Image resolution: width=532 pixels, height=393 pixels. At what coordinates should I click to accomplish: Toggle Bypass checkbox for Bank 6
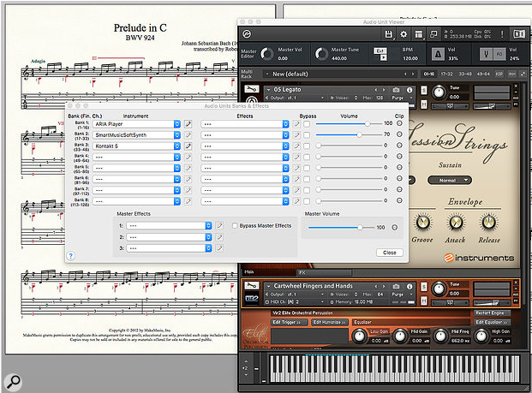(x=307, y=179)
